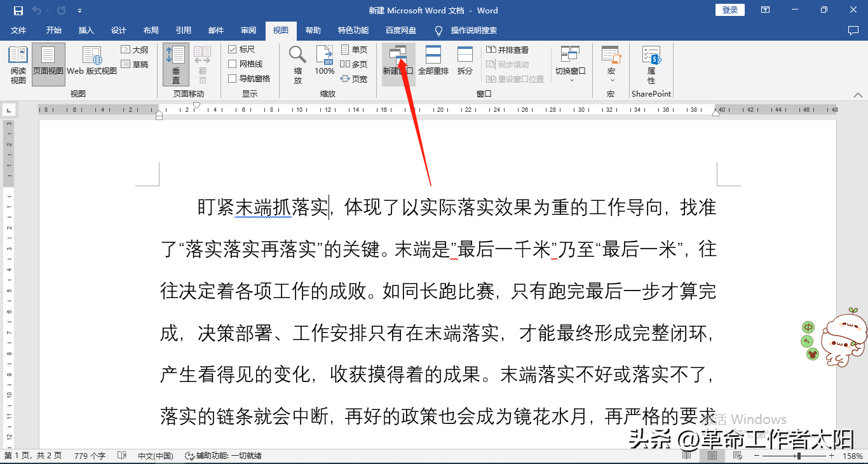Open Customize Quick Access Toolbar arrow
The image size is (868, 464).
tap(79, 11)
